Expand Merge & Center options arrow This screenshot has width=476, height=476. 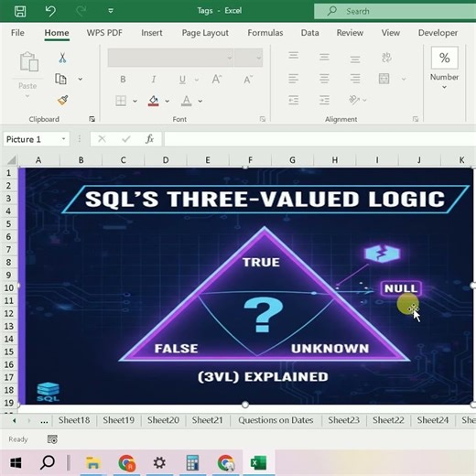click(x=404, y=79)
